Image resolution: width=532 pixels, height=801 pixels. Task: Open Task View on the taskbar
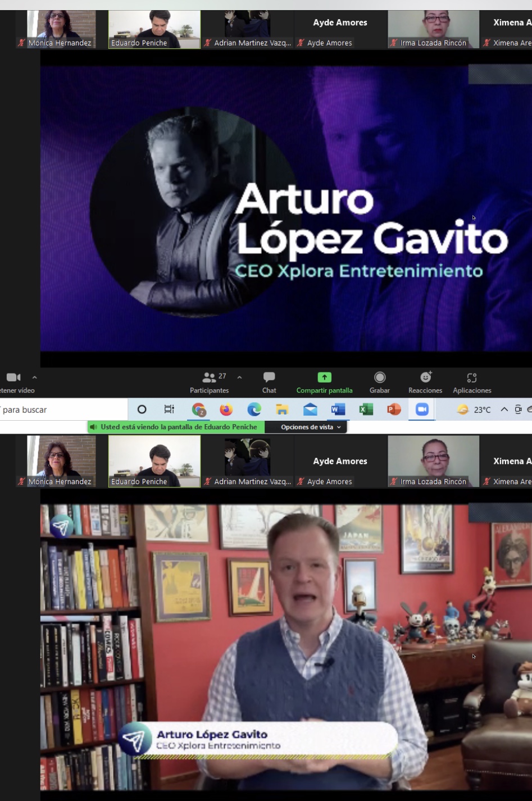169,409
